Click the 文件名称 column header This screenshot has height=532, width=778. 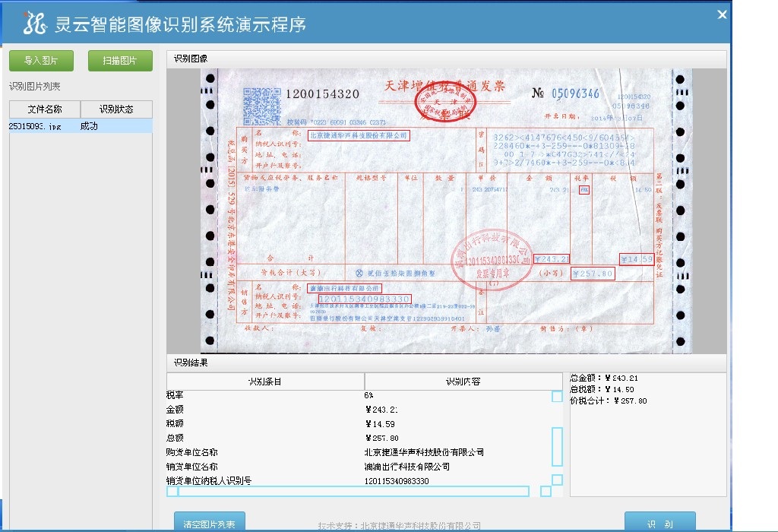coord(44,109)
